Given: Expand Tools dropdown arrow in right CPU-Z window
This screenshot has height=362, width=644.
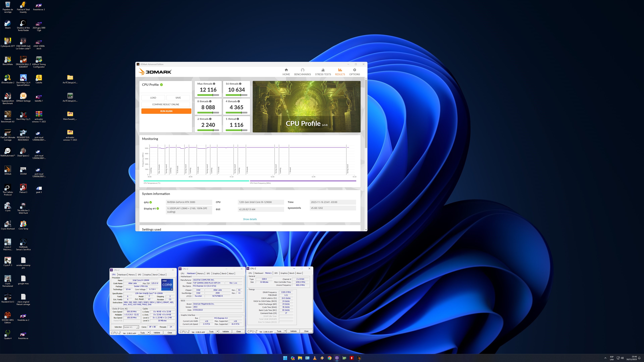Looking at the screenshot, I should pyautogui.click(x=285, y=331).
